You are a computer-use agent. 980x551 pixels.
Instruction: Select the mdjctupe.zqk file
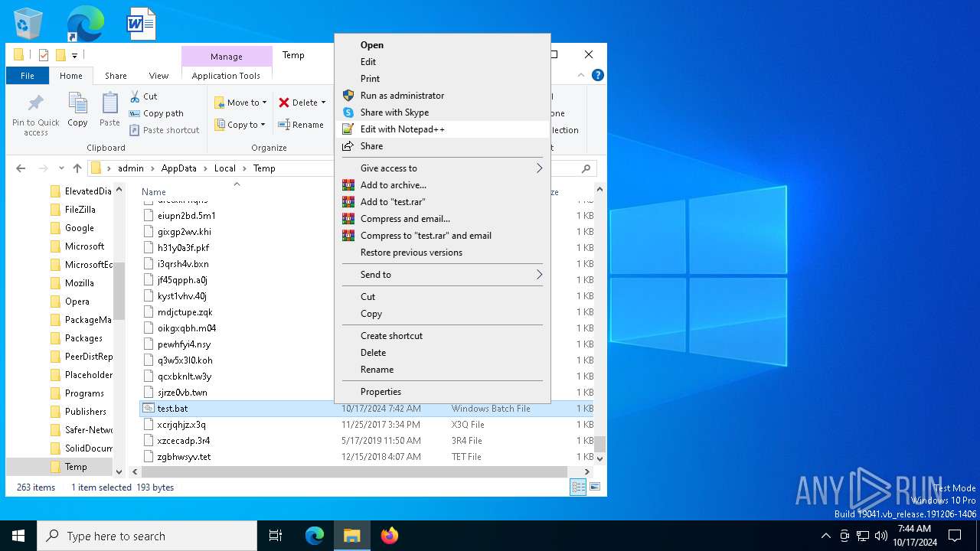[185, 312]
